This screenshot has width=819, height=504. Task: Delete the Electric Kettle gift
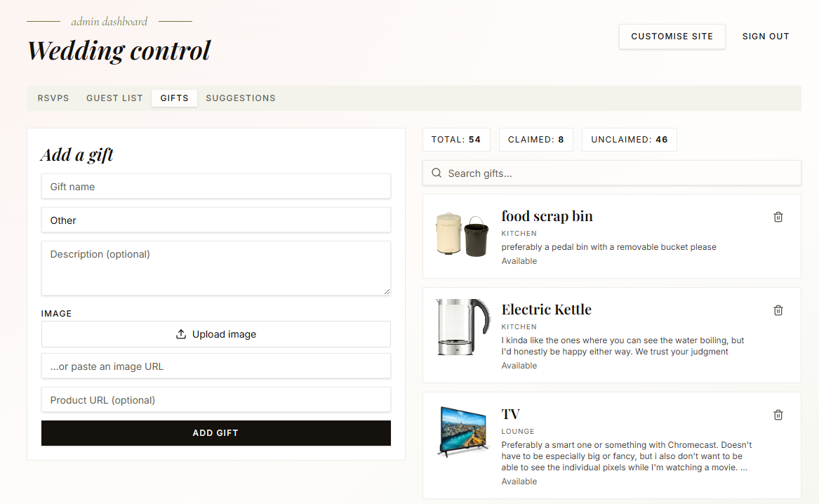[x=778, y=310]
